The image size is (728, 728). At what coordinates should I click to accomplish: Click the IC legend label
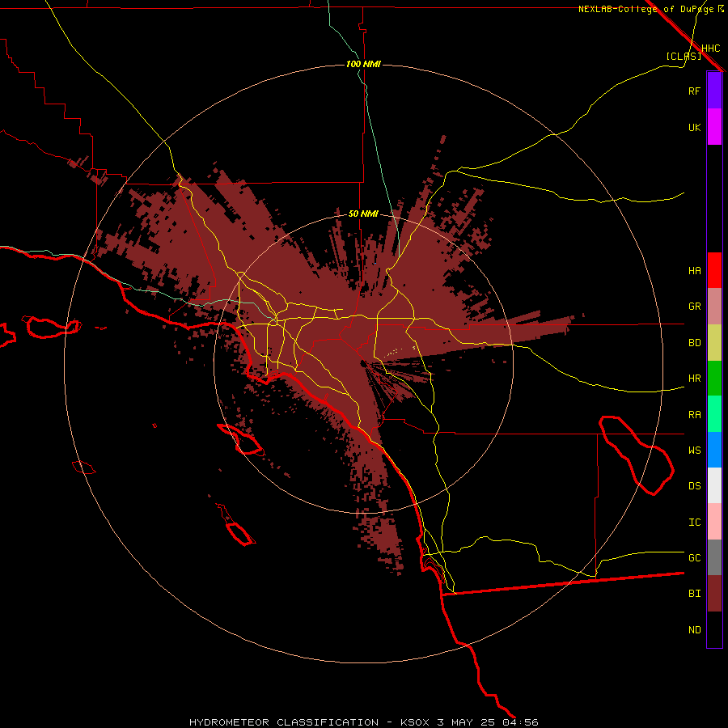click(x=695, y=523)
